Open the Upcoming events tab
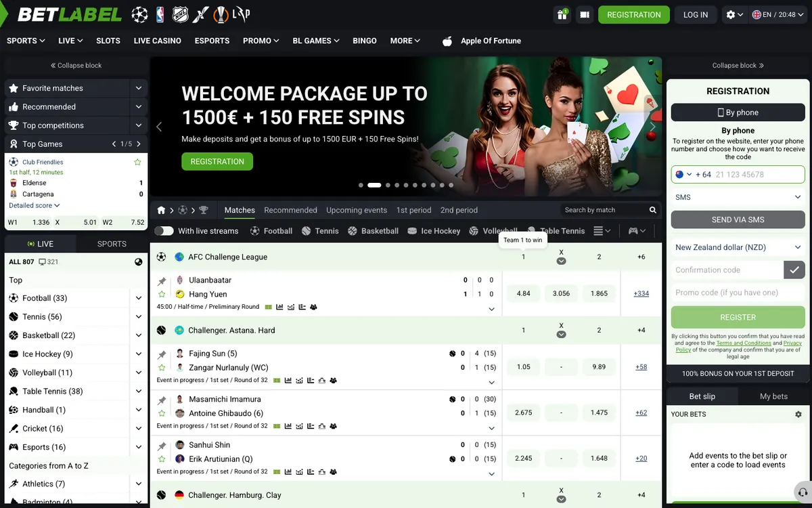 point(357,210)
